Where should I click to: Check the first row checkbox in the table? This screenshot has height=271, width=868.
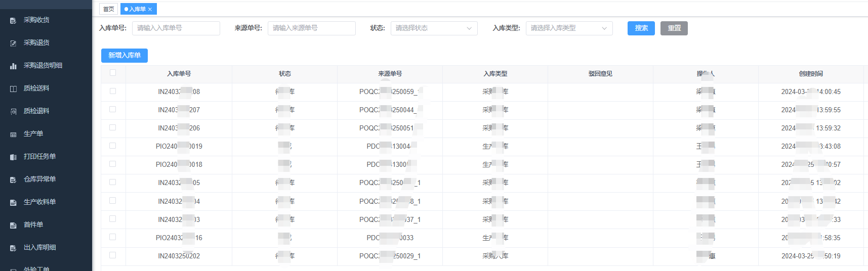click(x=113, y=91)
